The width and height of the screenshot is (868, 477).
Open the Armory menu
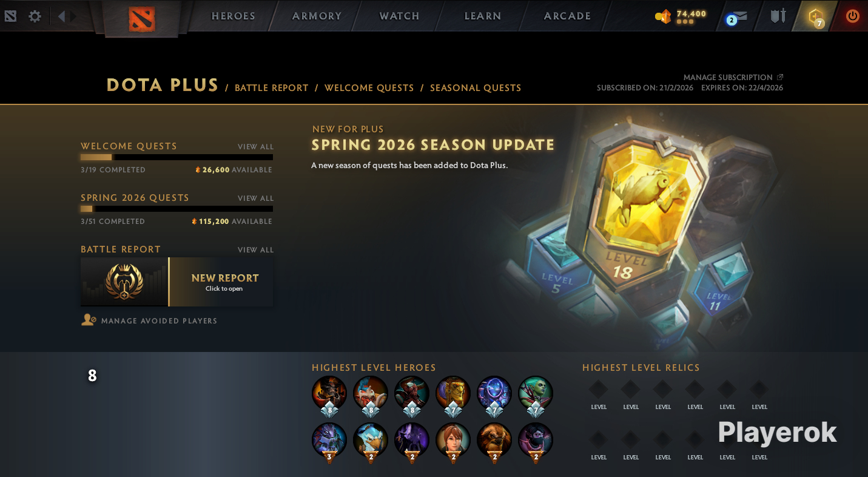point(317,16)
